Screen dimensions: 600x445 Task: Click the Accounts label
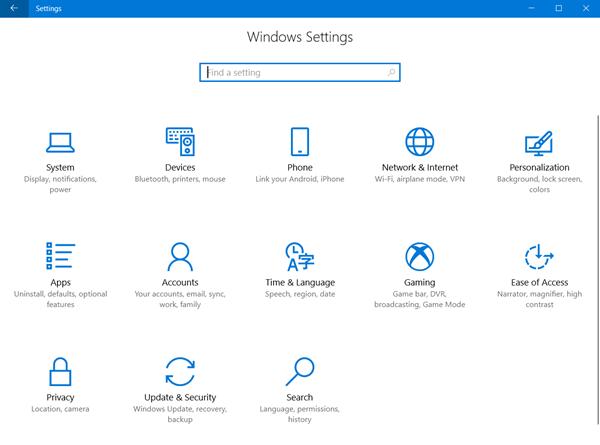pos(180,282)
